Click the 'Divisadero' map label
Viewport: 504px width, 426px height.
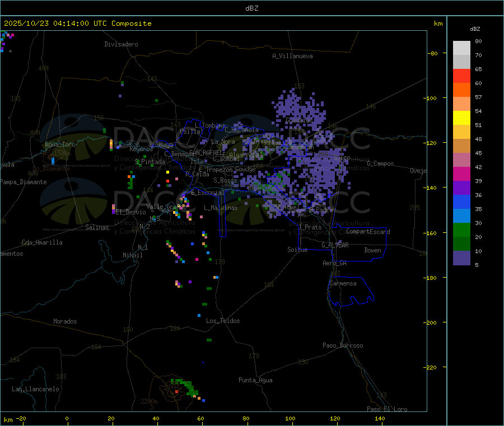[x=121, y=44]
